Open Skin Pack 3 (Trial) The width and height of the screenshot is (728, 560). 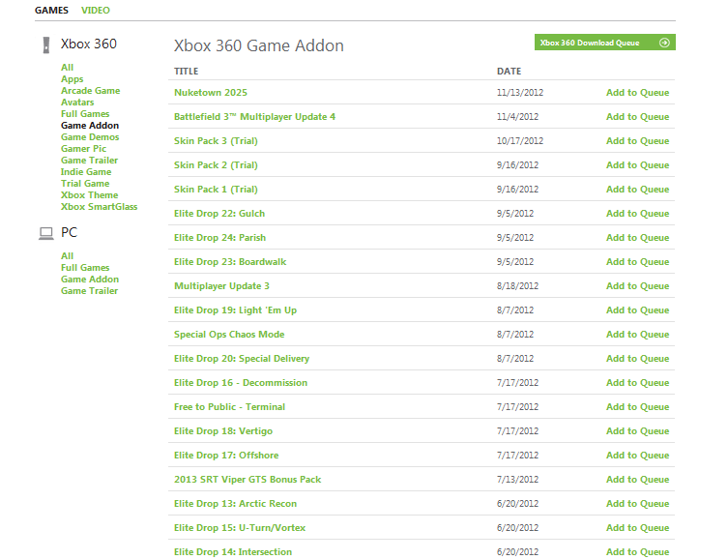pos(216,140)
